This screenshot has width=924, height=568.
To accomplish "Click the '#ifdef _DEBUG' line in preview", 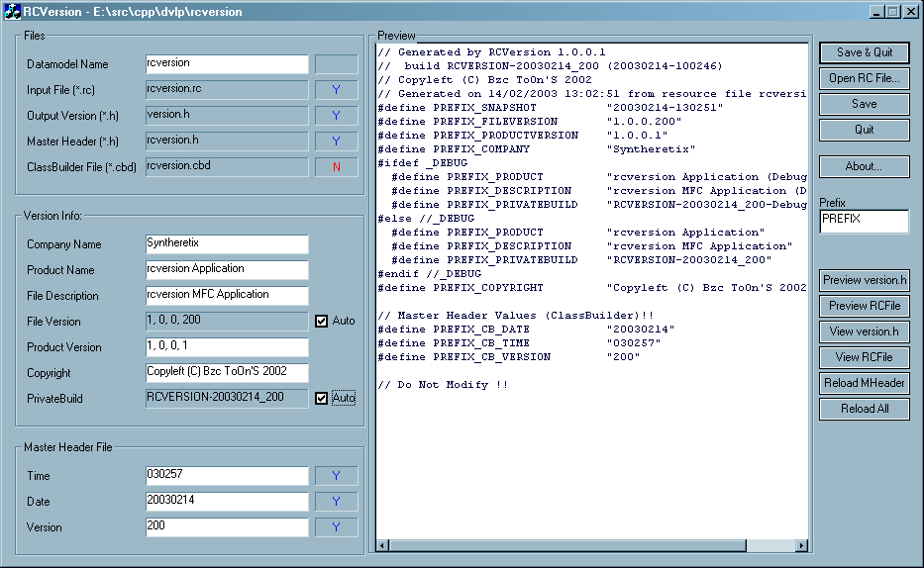I will coord(423,163).
